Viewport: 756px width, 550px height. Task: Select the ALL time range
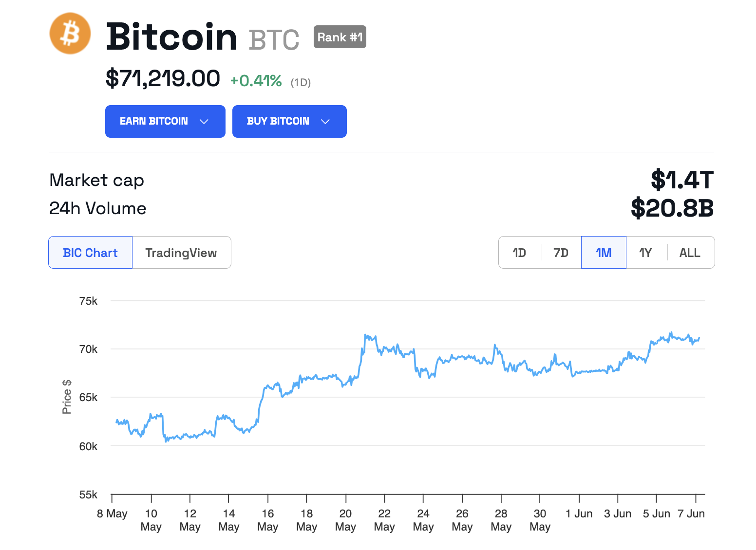(x=690, y=253)
